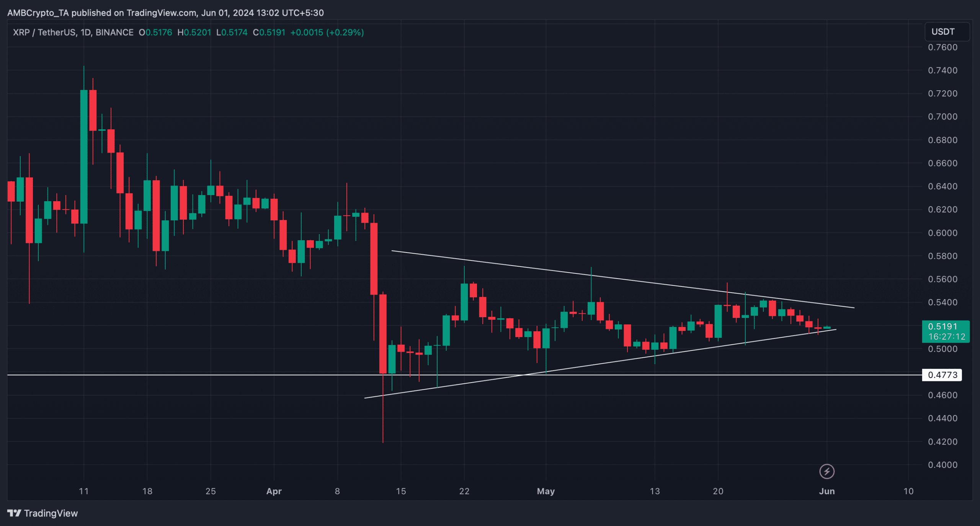Click the XRP / TetherUS symbol title

click(73, 33)
